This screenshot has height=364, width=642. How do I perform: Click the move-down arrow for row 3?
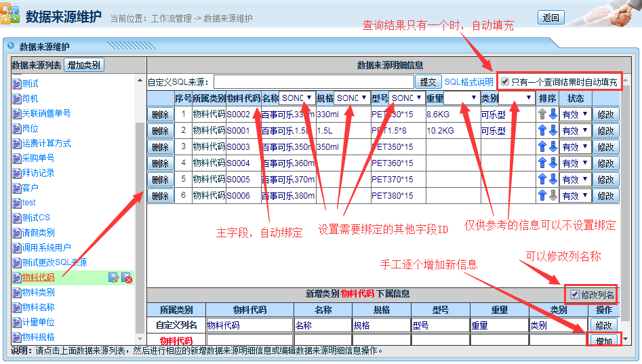tap(553, 147)
